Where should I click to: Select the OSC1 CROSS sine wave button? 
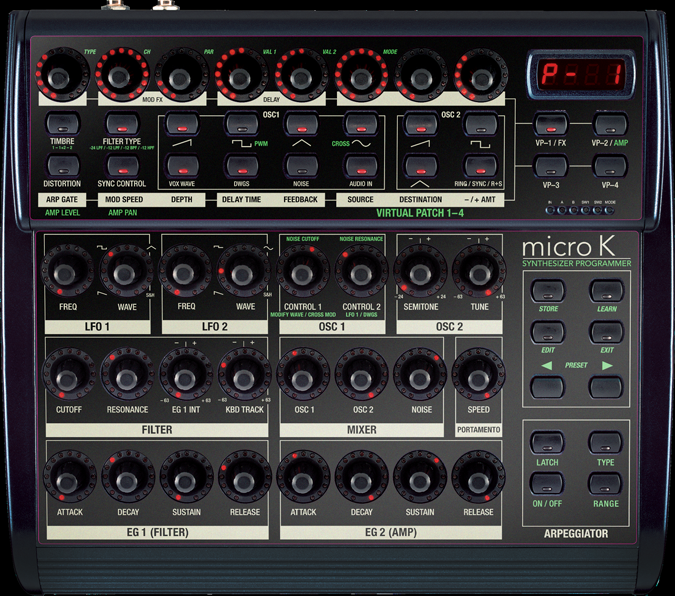coord(360,124)
